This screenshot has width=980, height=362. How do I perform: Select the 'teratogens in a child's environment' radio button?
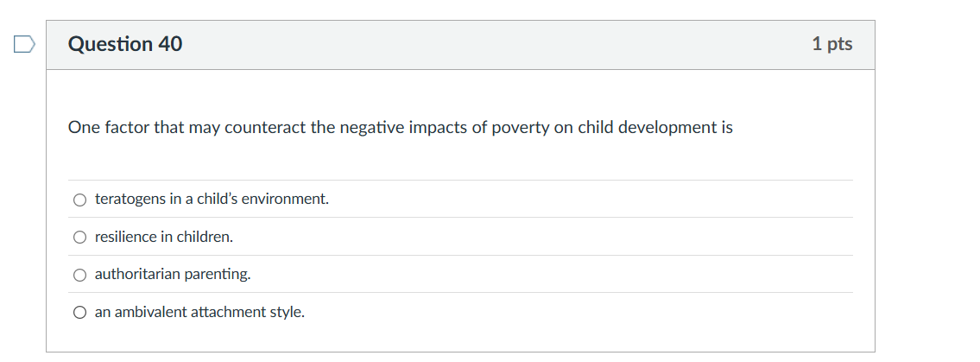click(80, 200)
